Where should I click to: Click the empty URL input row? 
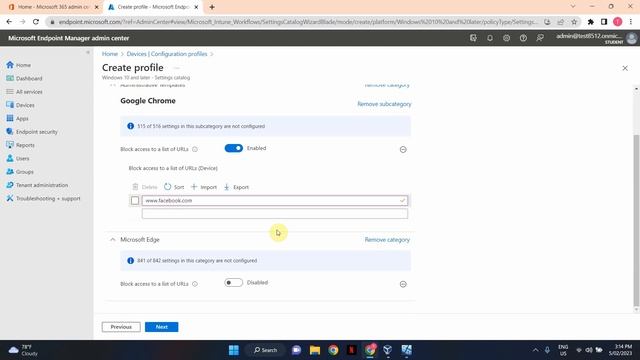[274, 213]
